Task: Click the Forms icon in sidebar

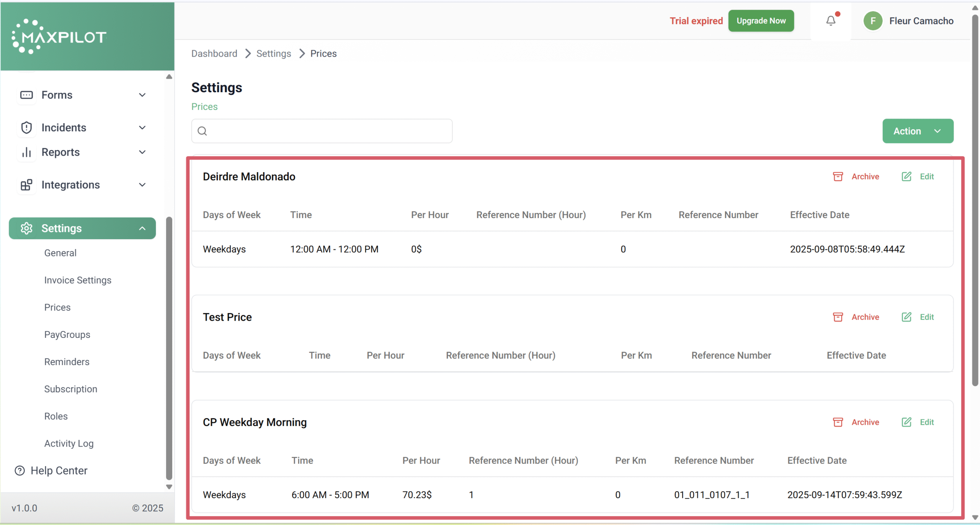Action: coord(26,95)
